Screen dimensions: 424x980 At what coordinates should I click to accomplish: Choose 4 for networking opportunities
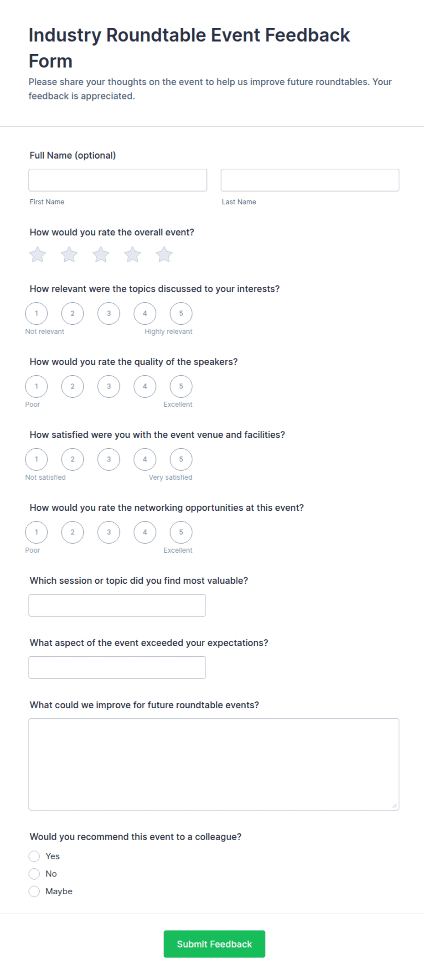pos(145,532)
